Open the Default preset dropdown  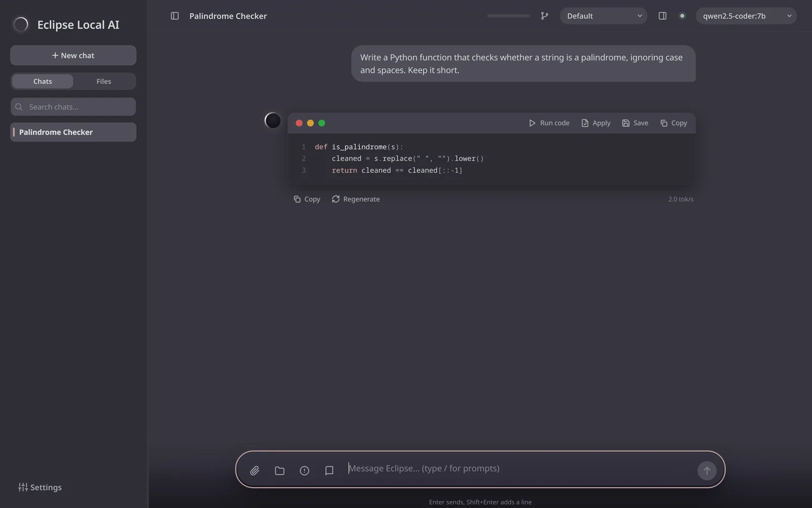click(603, 16)
